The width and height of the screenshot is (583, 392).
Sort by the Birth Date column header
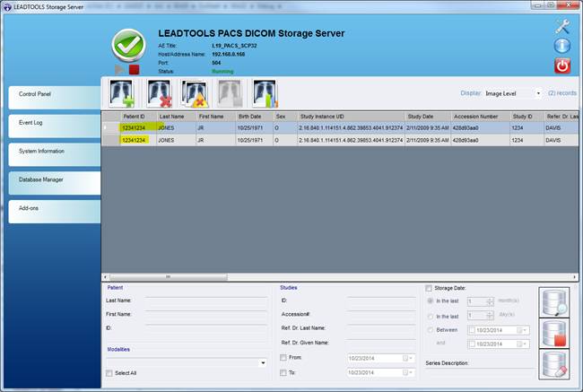point(255,117)
